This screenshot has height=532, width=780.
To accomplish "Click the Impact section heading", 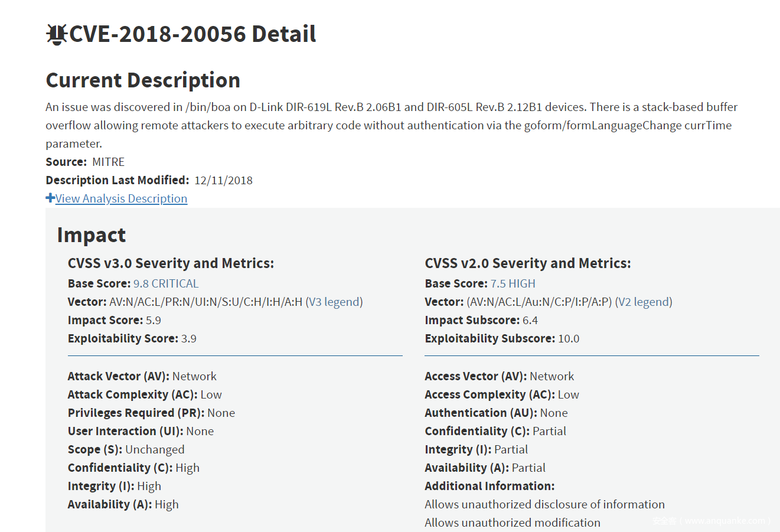I will coord(92,235).
